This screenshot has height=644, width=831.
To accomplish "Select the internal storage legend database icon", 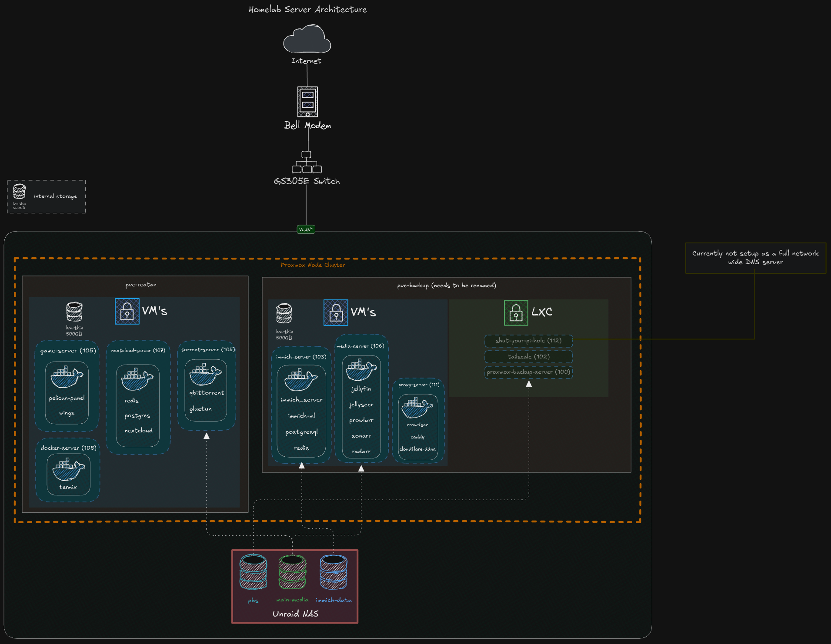I will (x=19, y=192).
